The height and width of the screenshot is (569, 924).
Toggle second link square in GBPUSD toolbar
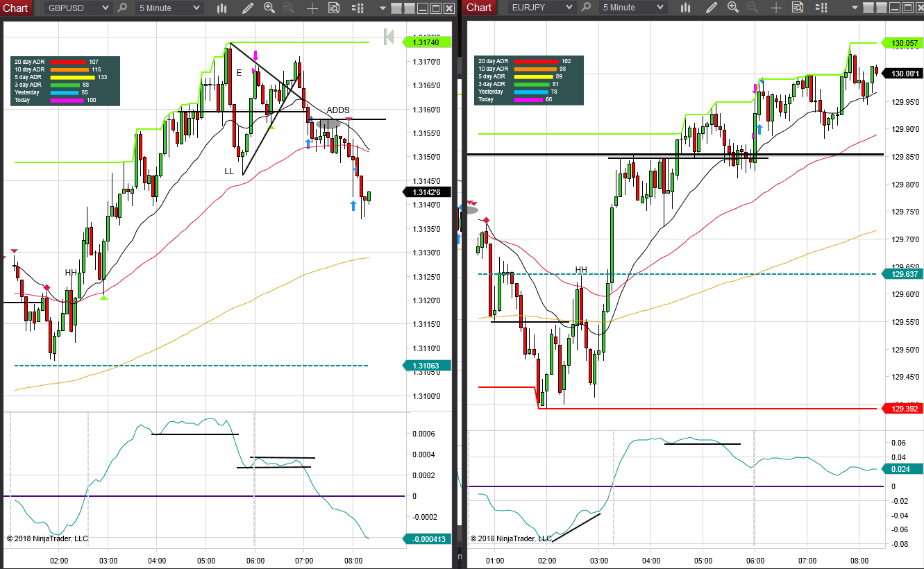(409, 8)
